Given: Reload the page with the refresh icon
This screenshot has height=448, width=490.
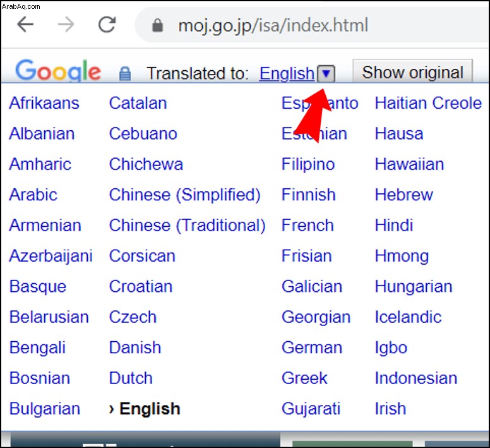Looking at the screenshot, I should pos(107,25).
